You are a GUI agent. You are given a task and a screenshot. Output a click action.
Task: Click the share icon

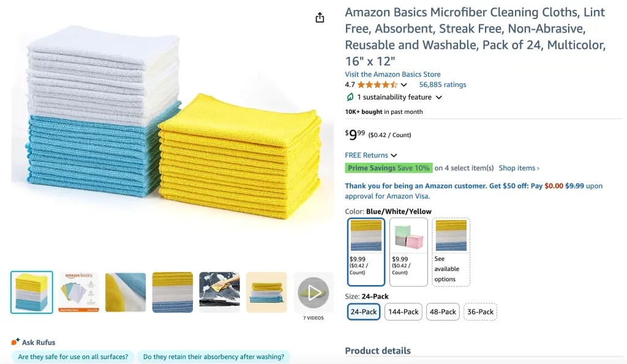tap(319, 17)
